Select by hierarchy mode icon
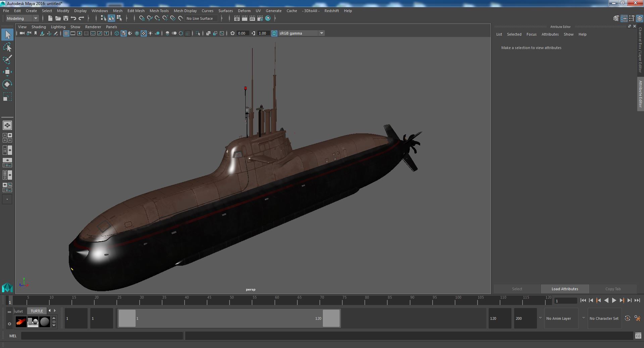The image size is (644, 348). tap(103, 18)
